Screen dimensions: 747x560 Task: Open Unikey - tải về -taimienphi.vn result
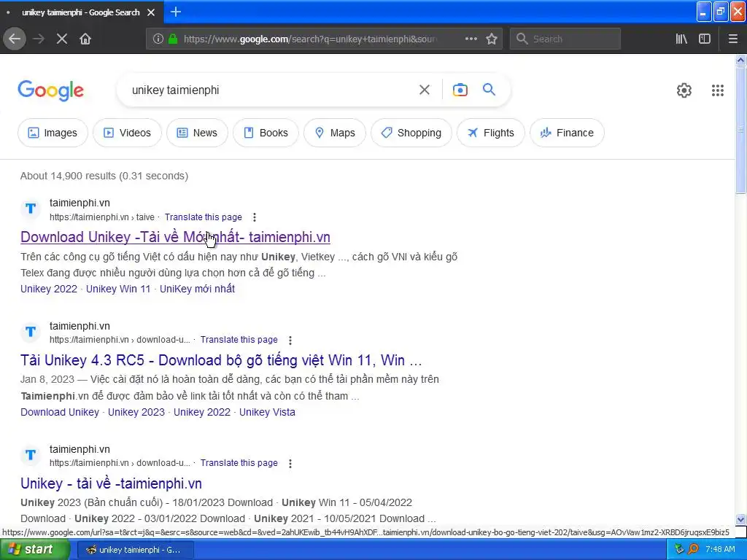point(111,484)
